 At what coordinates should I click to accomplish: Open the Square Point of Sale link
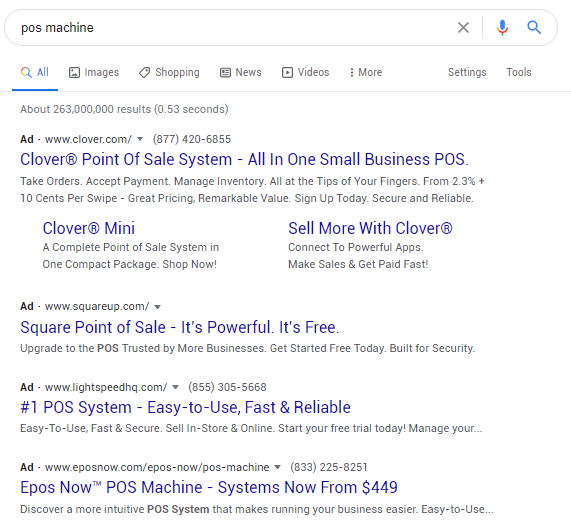[x=180, y=327]
